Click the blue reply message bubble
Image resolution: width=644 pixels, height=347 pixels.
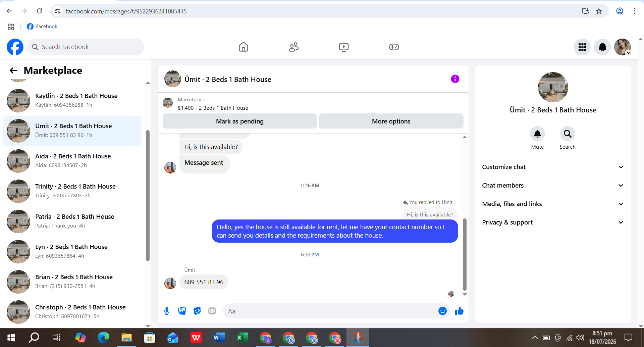click(335, 231)
